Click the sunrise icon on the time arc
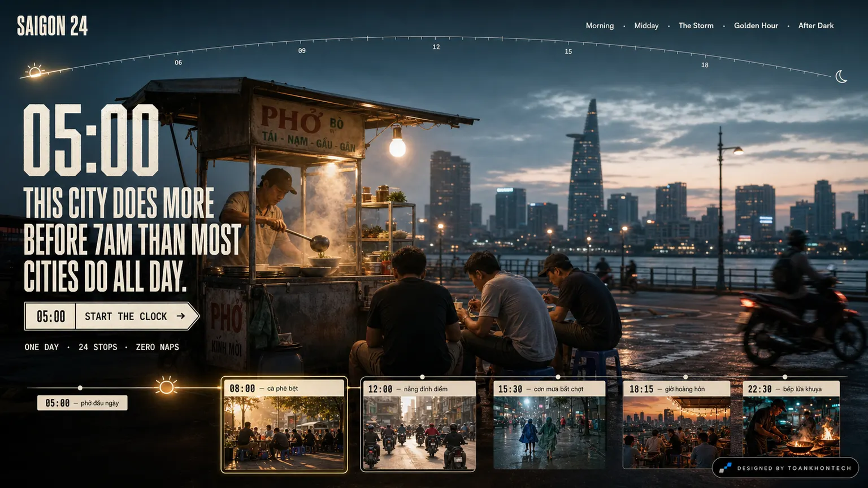This screenshot has height=488, width=868. [x=34, y=71]
